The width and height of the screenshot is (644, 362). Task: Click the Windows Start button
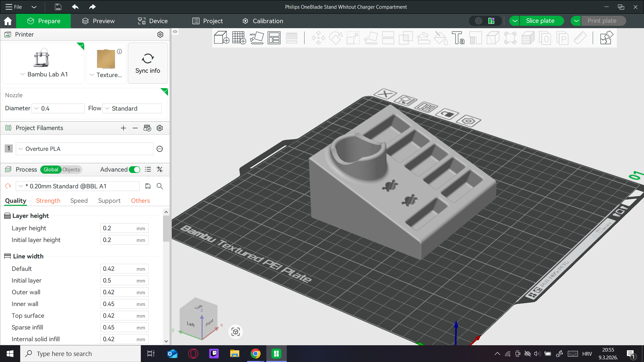[x=10, y=354]
